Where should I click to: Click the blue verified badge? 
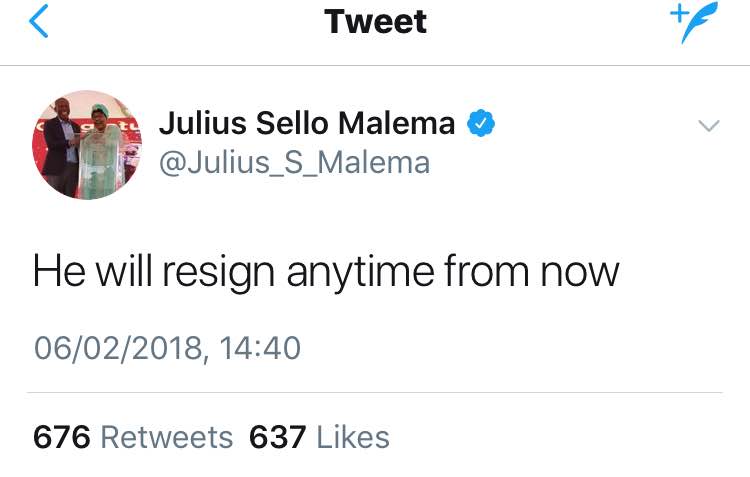tap(481, 124)
